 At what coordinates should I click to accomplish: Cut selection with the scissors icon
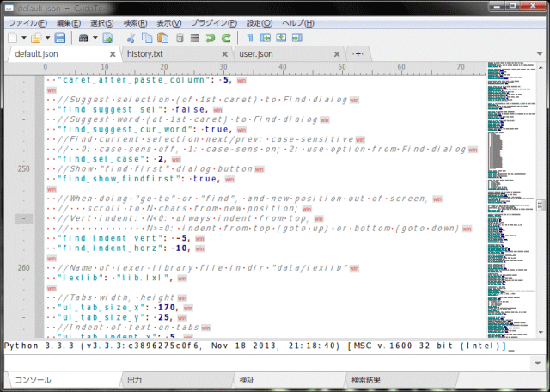click(x=131, y=38)
